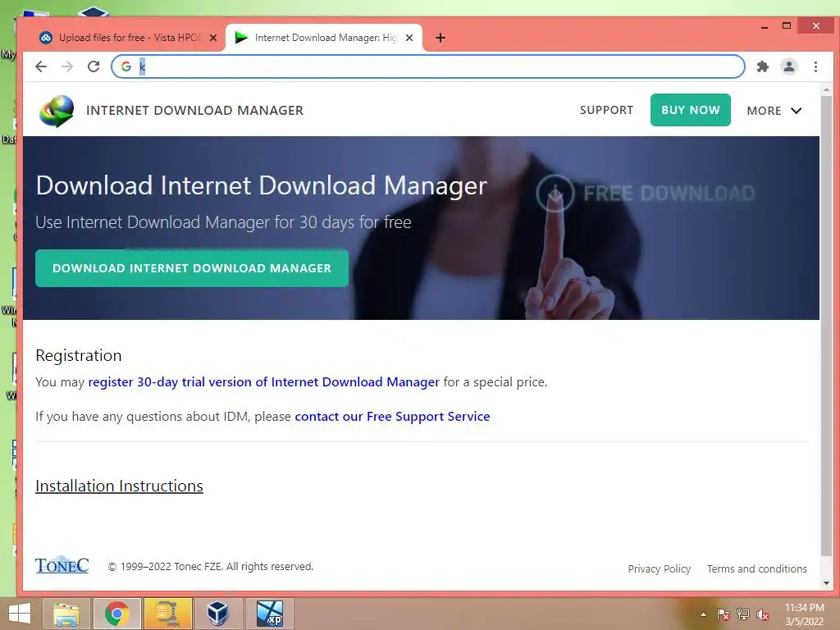840x630 pixels.
Task: Go back with the browser back arrow
Action: tap(41, 66)
